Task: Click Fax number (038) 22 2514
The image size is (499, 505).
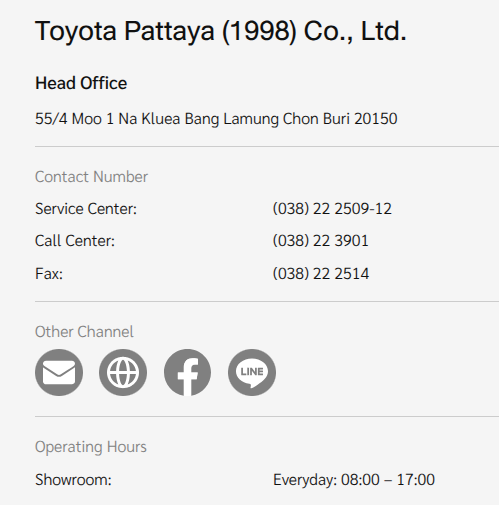Action: pyautogui.click(x=321, y=274)
